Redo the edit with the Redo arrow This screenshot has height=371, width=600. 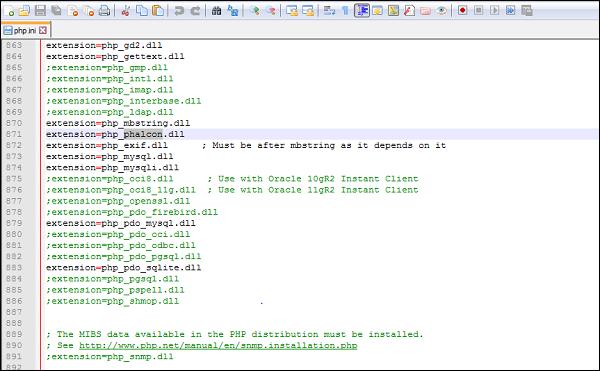click(x=195, y=11)
